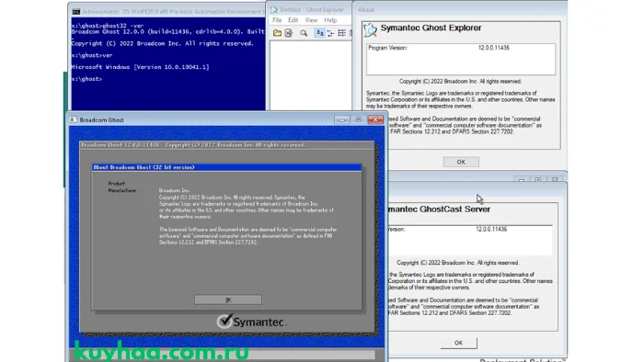Open the File menu in Ghost Explorer

tap(277, 20)
